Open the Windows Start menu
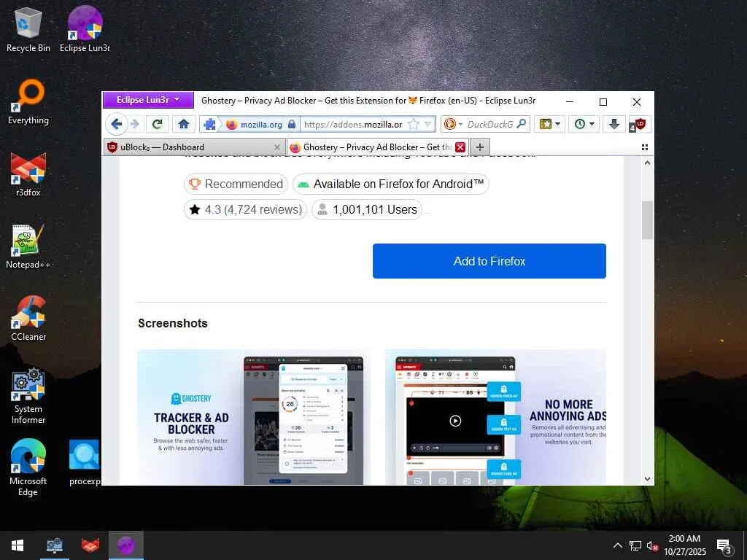 point(18,545)
